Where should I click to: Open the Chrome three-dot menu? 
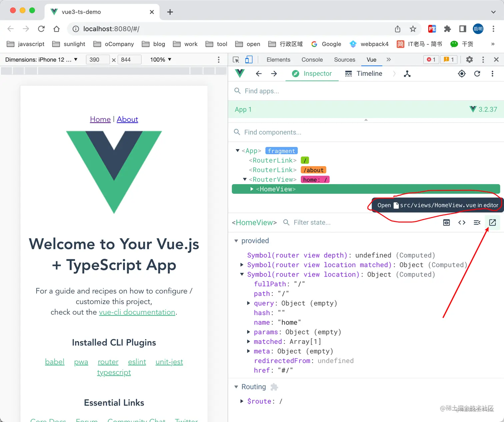click(x=493, y=29)
